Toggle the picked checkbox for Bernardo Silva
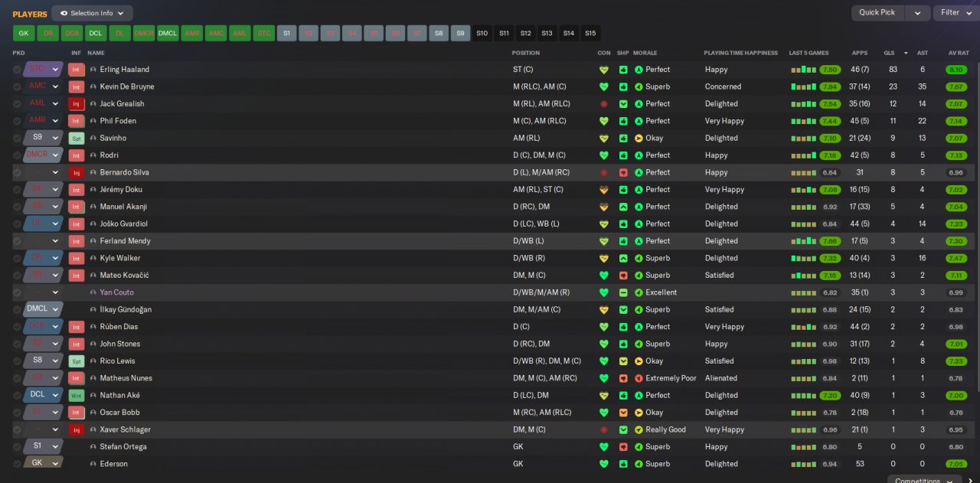Screen dimensions: 980x483 click(x=17, y=172)
